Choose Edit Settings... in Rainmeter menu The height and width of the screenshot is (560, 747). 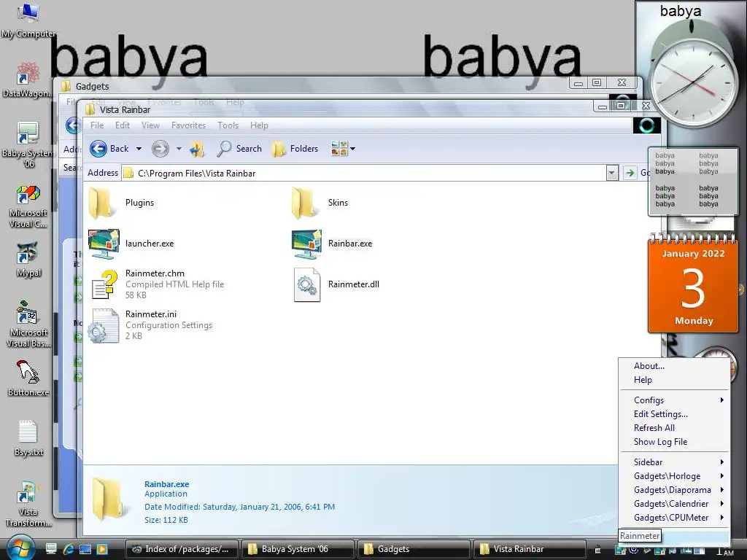coord(673,414)
